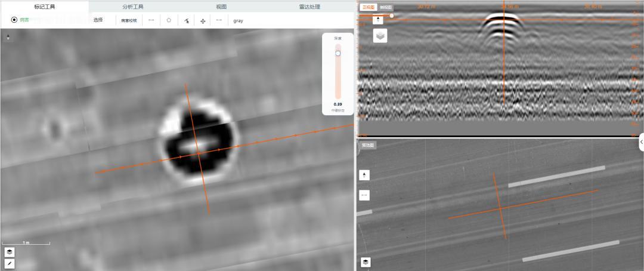
Task: Click the measure line icon next to gray
Action: [219, 20]
